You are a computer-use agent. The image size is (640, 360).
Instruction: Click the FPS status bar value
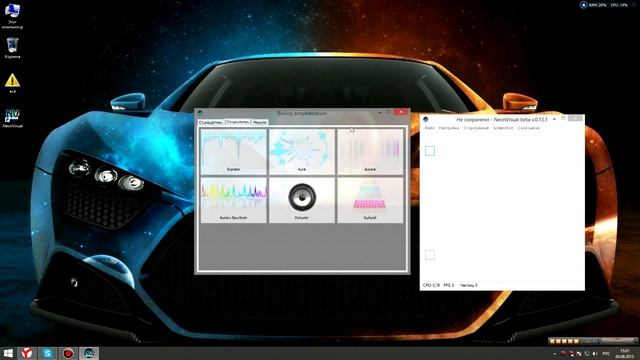click(x=449, y=285)
